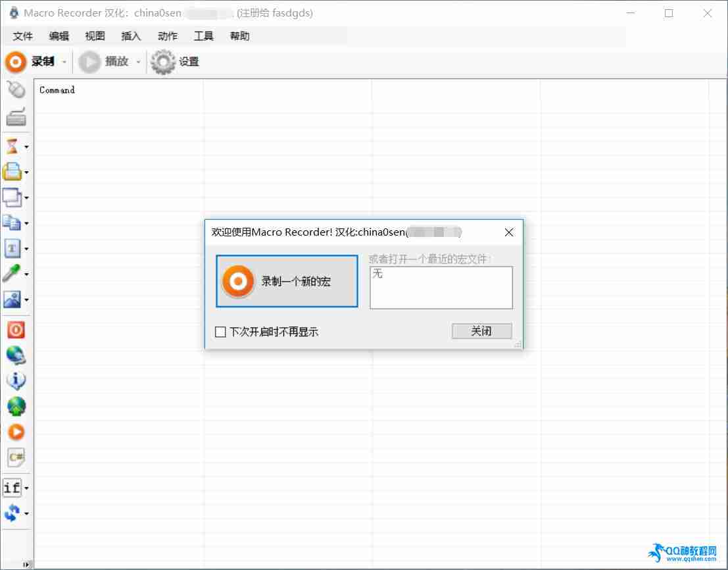The height and width of the screenshot is (570, 728).
Task: Click the overlapping windows icon in sidebar
Action: pos(12,197)
